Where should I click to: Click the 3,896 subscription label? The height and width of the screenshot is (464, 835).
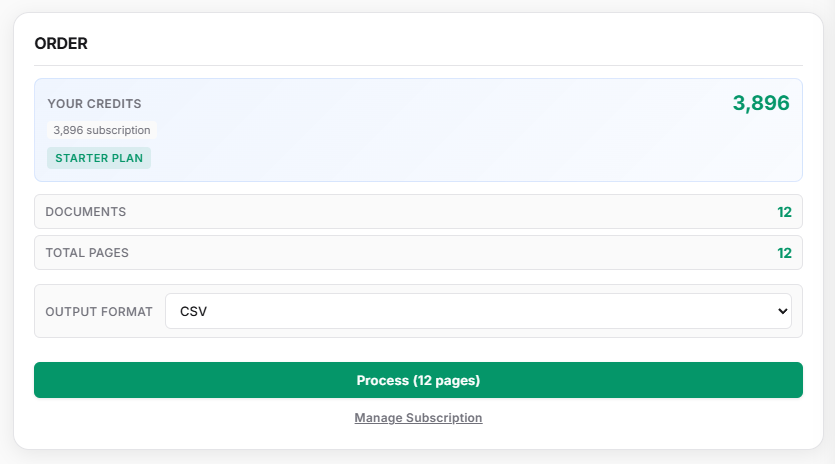click(x=102, y=130)
